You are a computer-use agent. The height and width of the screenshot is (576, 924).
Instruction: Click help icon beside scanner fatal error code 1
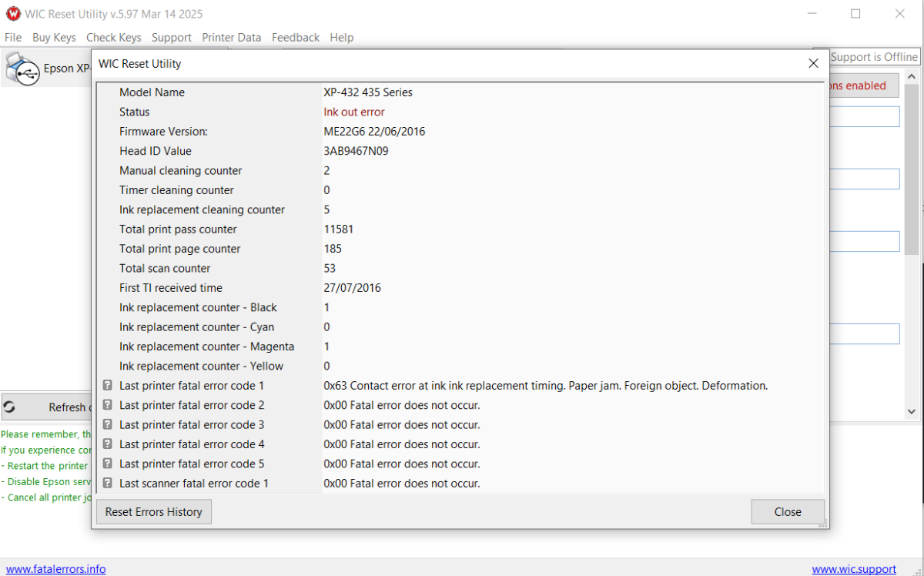pyautogui.click(x=108, y=483)
